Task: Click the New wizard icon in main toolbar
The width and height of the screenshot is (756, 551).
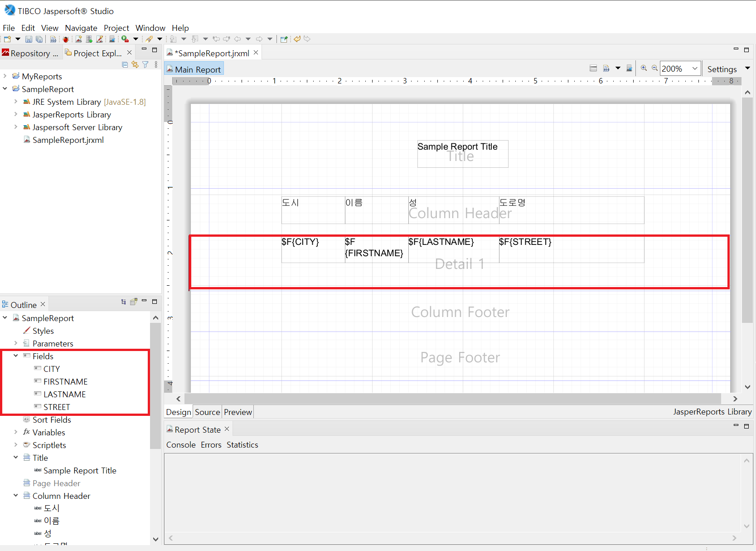Action: click(x=7, y=39)
